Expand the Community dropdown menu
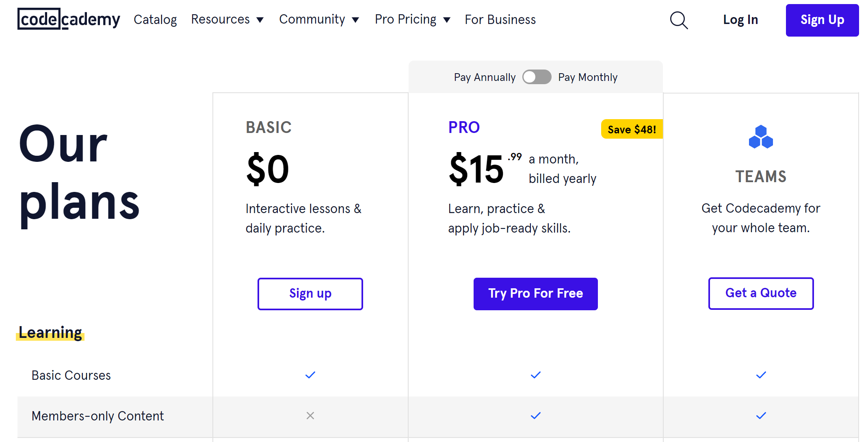This screenshot has height=442, width=868. (319, 20)
